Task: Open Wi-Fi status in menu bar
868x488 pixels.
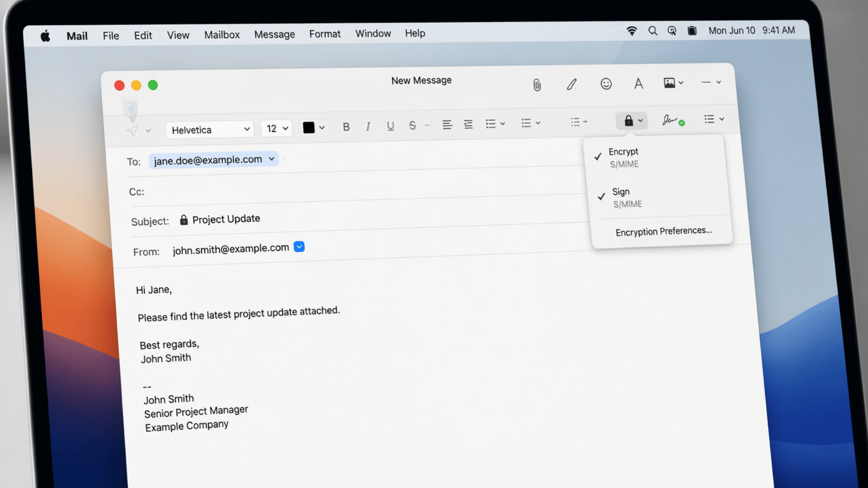Action: [631, 31]
